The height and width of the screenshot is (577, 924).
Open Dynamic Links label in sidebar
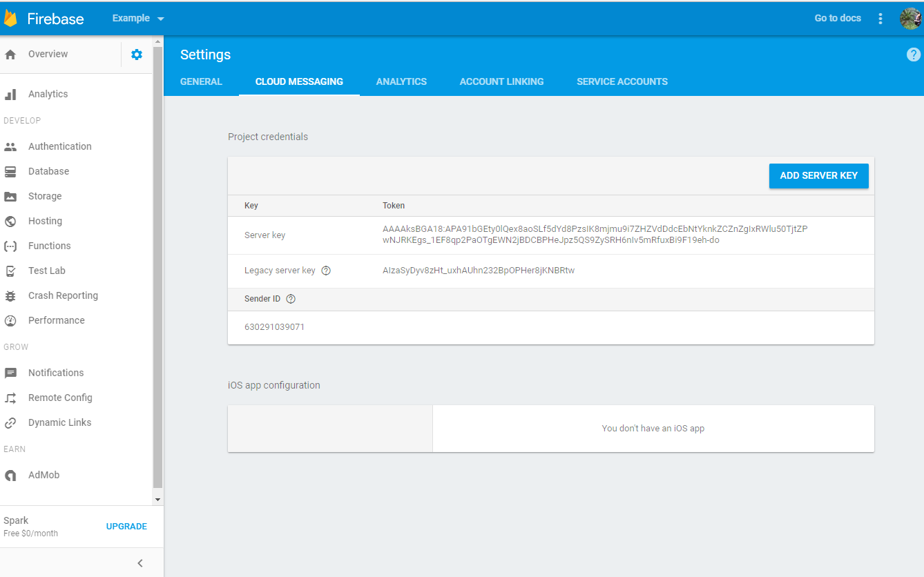(59, 422)
